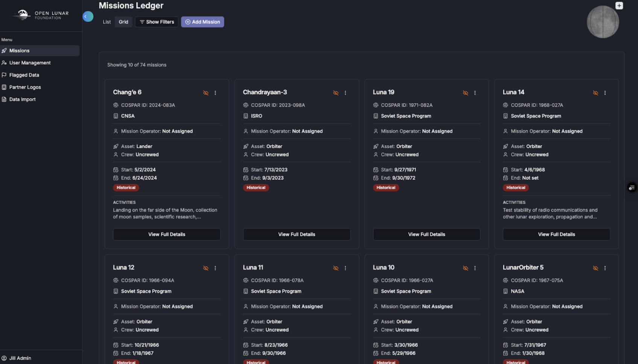Click the Crew person icon on Chandrayaan-3
This screenshot has height=364, width=638.
click(246, 155)
